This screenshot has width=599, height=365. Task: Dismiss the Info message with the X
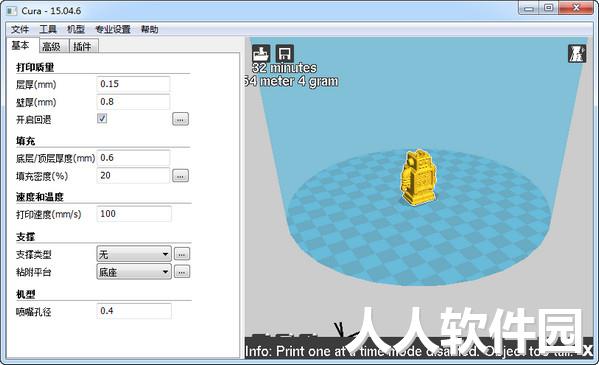click(588, 350)
